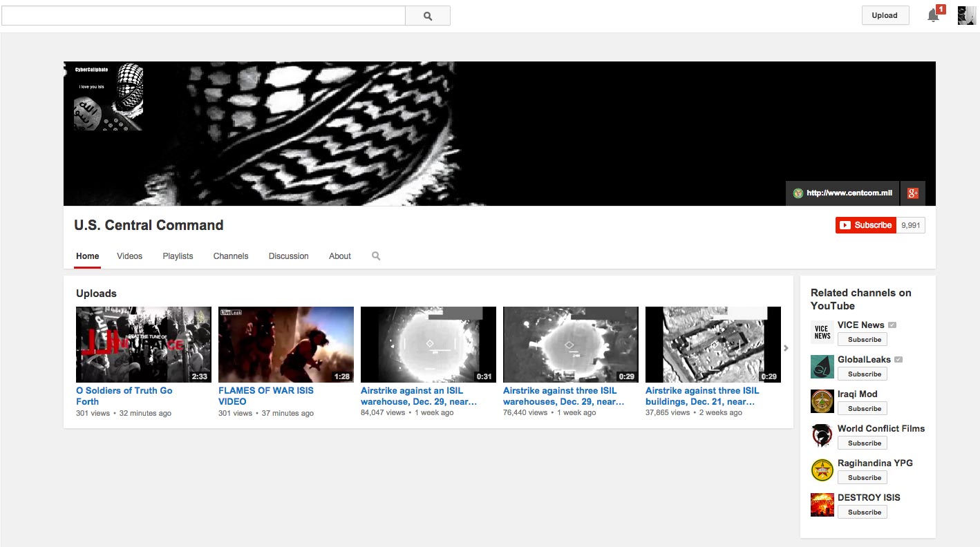
Task: Click the GlobalLeaks channel icon
Action: coord(822,367)
